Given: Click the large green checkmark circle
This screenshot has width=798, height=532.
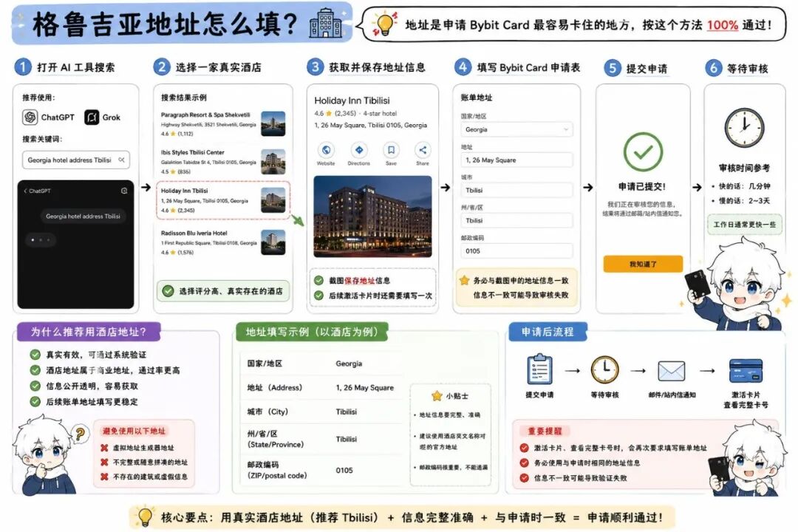Looking at the screenshot, I should [x=643, y=151].
